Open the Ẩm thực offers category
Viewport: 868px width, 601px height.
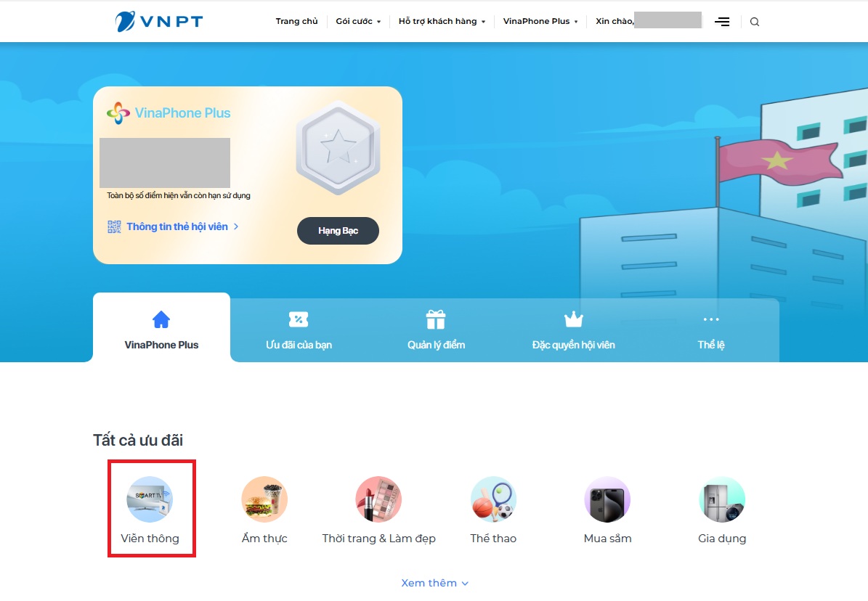[264, 499]
